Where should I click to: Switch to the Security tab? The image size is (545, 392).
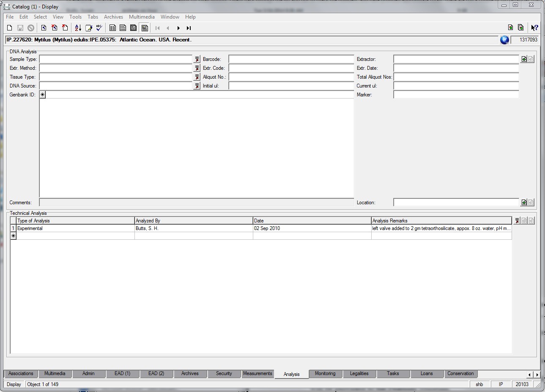[x=224, y=373]
